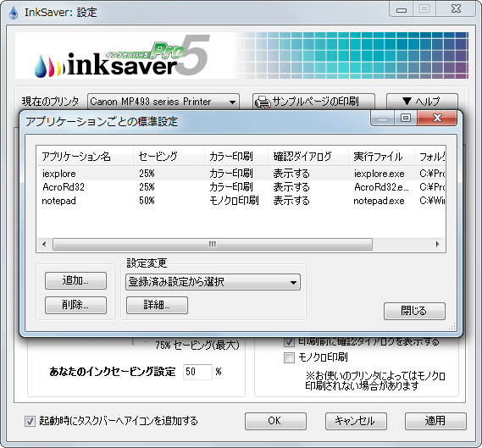Toggle 起動時にタスクバーへアイコンを追加する checkbox
The width and height of the screenshot is (482, 448).
click(30, 421)
